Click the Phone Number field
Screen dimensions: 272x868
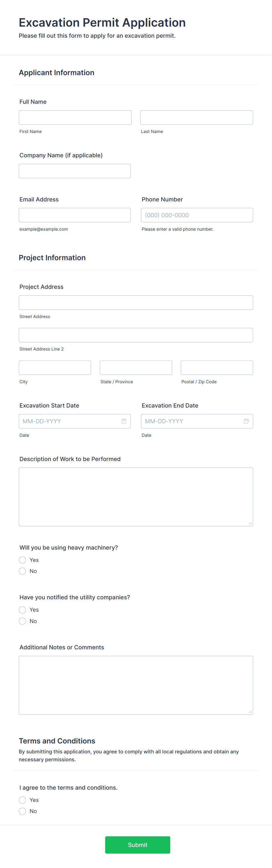197,215
